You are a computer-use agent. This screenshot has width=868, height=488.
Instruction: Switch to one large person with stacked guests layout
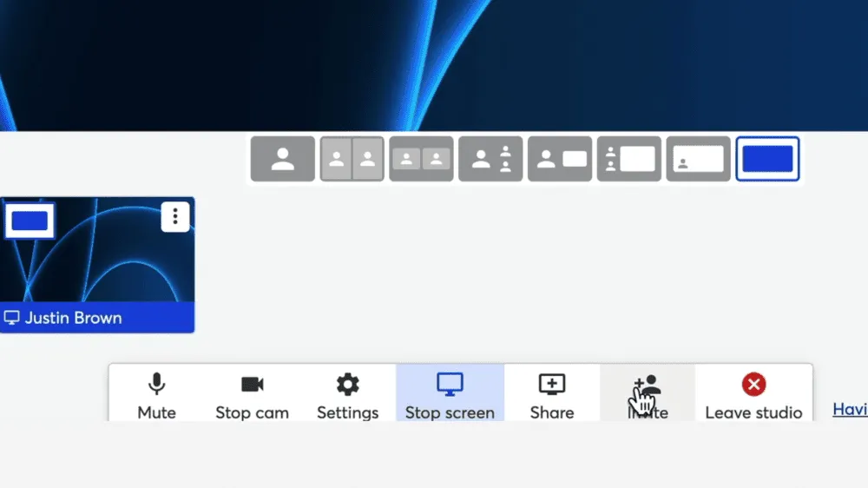490,160
